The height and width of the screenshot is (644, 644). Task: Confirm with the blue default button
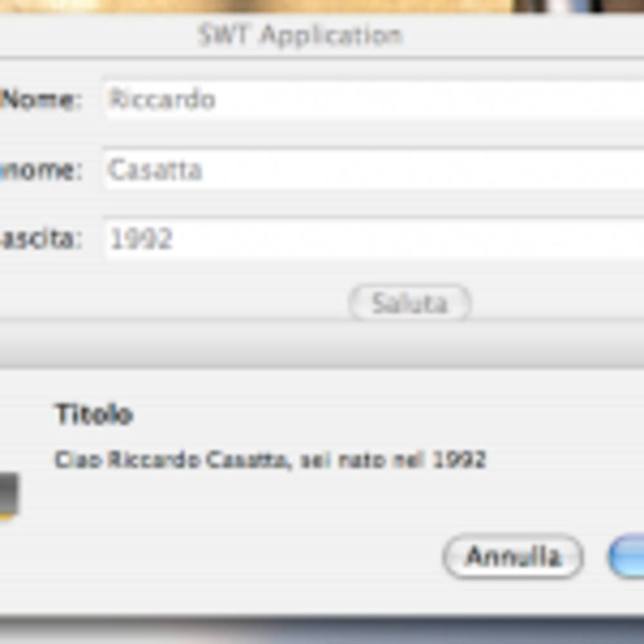[627, 556]
